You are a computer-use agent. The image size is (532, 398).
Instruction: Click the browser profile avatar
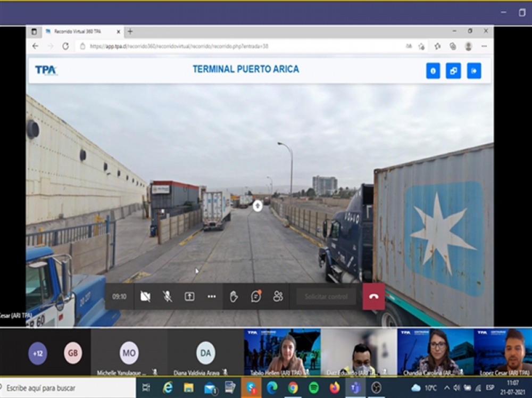tap(468, 46)
